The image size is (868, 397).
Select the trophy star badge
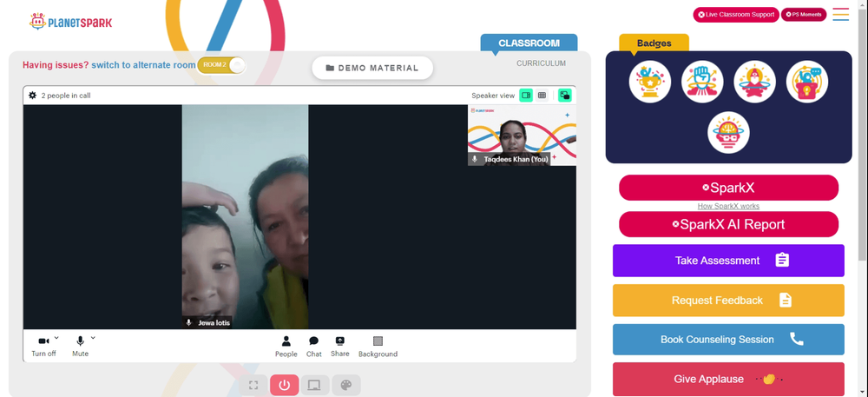coord(650,82)
